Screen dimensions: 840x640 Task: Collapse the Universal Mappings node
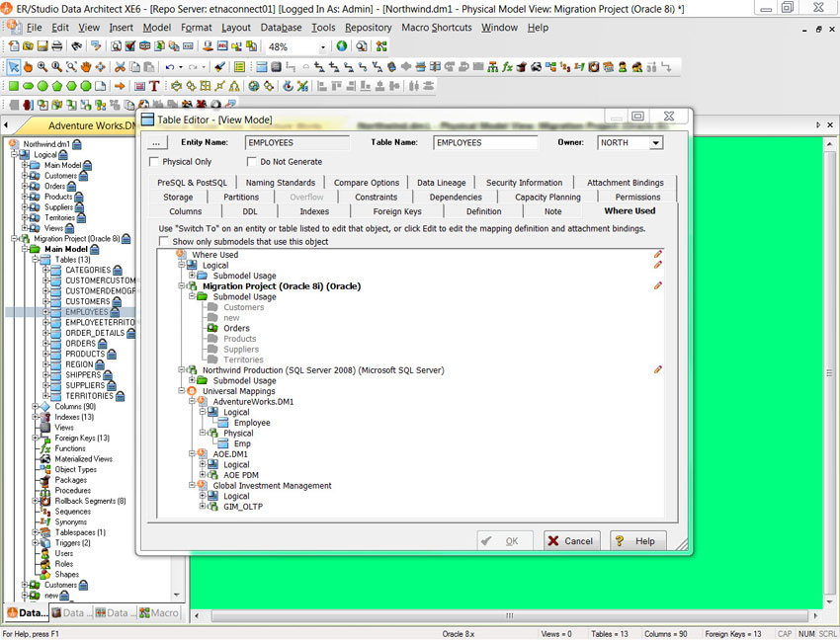[x=182, y=391]
